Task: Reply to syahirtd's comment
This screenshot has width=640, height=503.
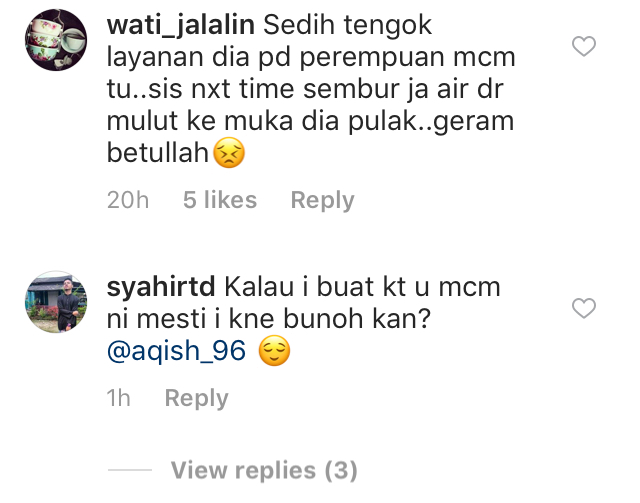Action: [x=196, y=398]
